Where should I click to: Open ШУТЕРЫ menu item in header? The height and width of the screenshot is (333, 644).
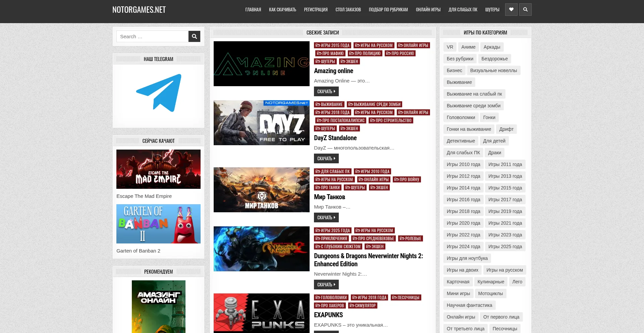pos(492,9)
